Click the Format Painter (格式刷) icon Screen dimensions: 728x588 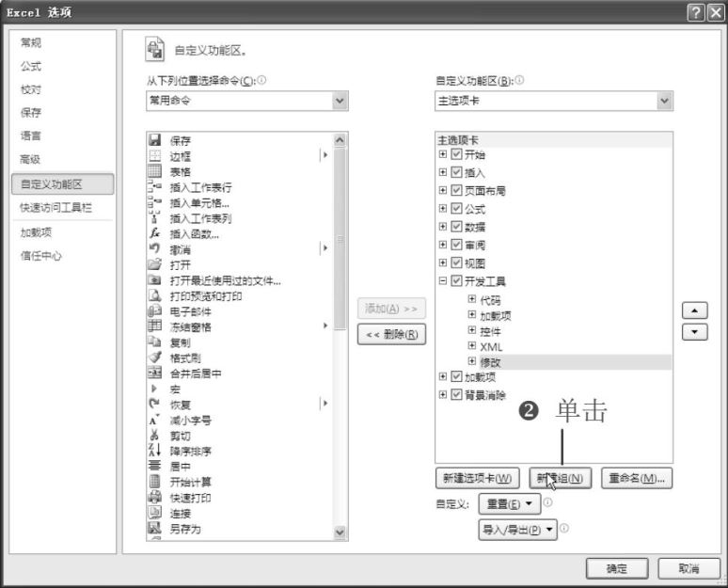click(x=154, y=358)
